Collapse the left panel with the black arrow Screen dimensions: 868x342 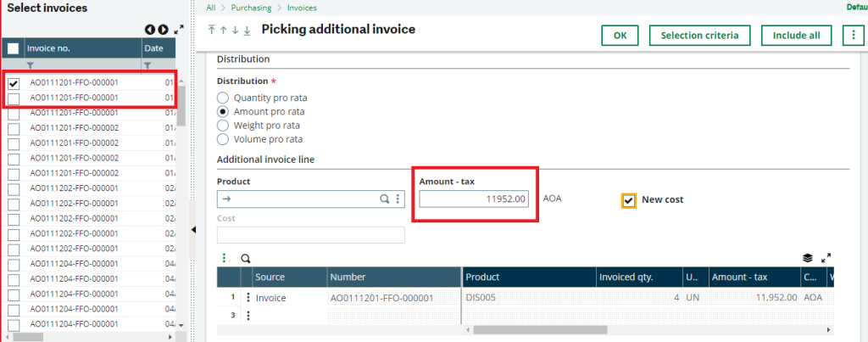click(x=193, y=229)
